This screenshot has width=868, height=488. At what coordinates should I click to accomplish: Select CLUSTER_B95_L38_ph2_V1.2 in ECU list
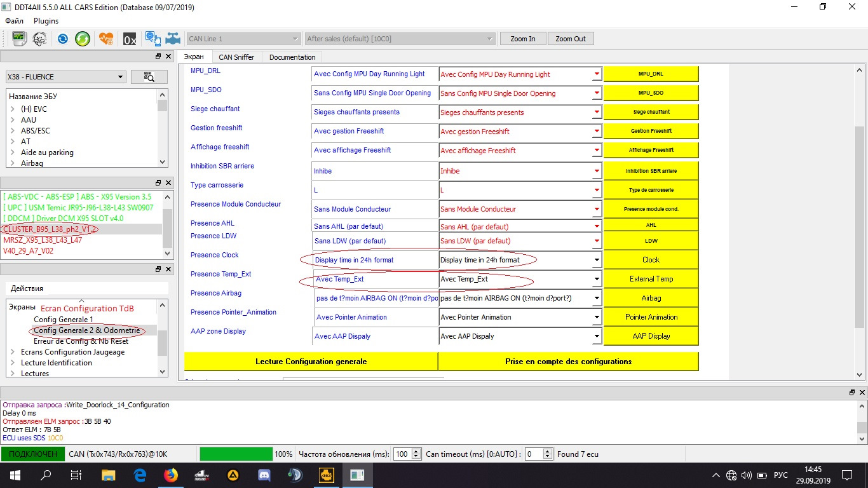point(51,229)
